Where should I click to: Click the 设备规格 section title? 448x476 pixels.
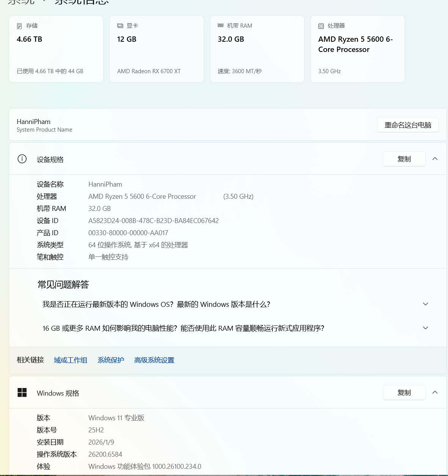50,159
